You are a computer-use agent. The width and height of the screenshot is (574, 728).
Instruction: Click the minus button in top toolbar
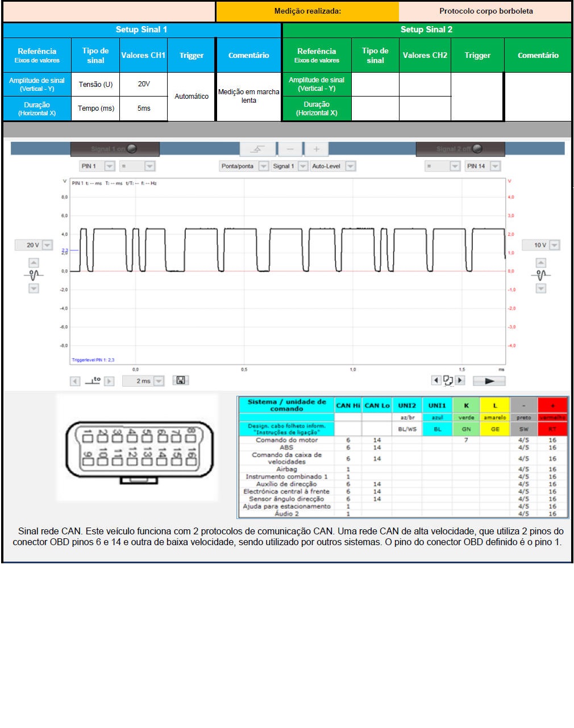tap(290, 149)
